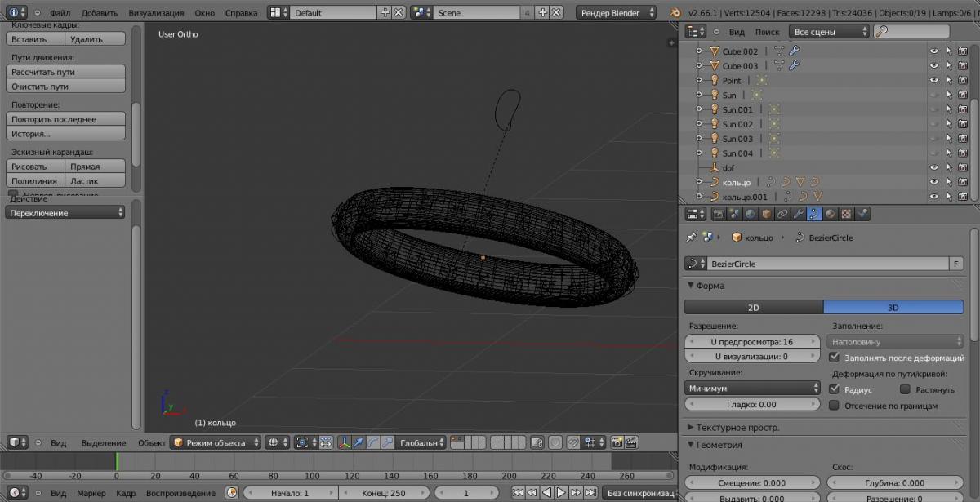Enable the 'Растянуть' checkbox
The image size is (980, 502).
click(x=904, y=390)
